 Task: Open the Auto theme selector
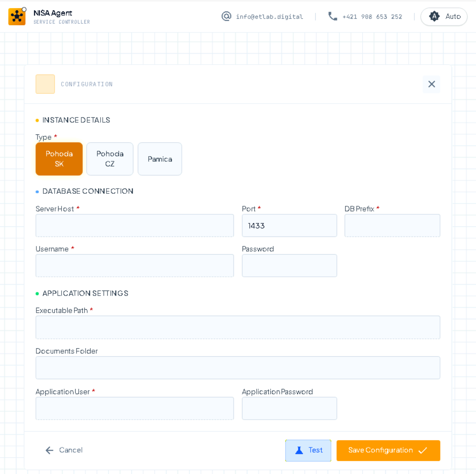click(x=444, y=17)
